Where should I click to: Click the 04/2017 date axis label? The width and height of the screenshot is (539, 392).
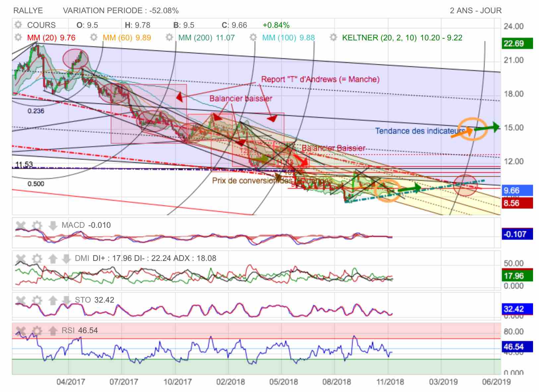pyautogui.click(x=71, y=382)
